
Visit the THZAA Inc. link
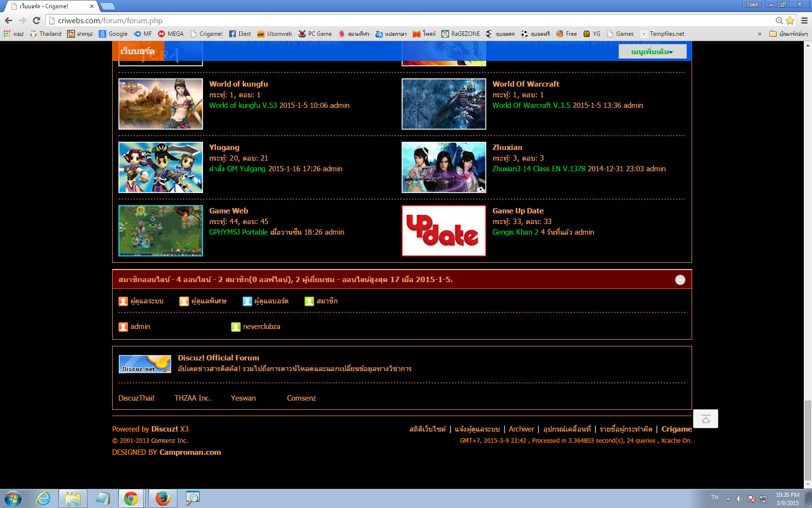(193, 398)
